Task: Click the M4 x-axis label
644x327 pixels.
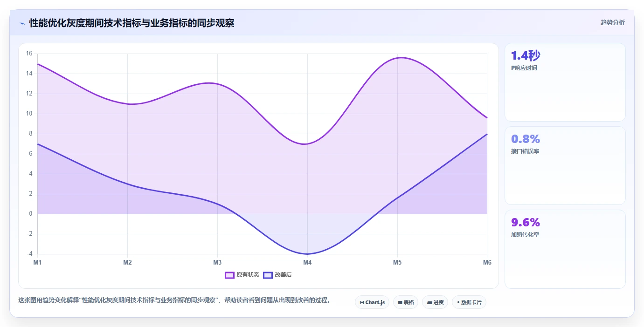Action: pos(307,262)
